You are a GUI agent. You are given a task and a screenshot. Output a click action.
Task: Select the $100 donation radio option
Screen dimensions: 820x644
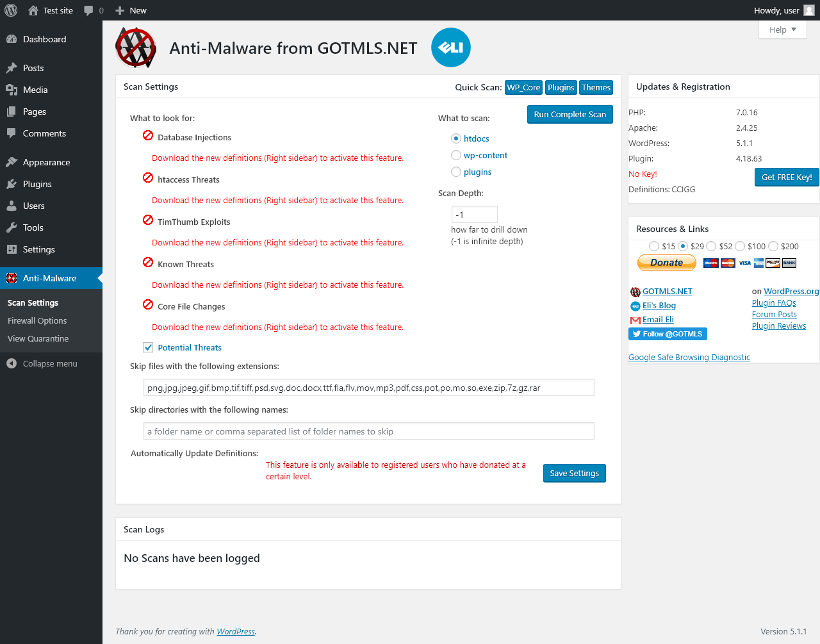(740, 246)
